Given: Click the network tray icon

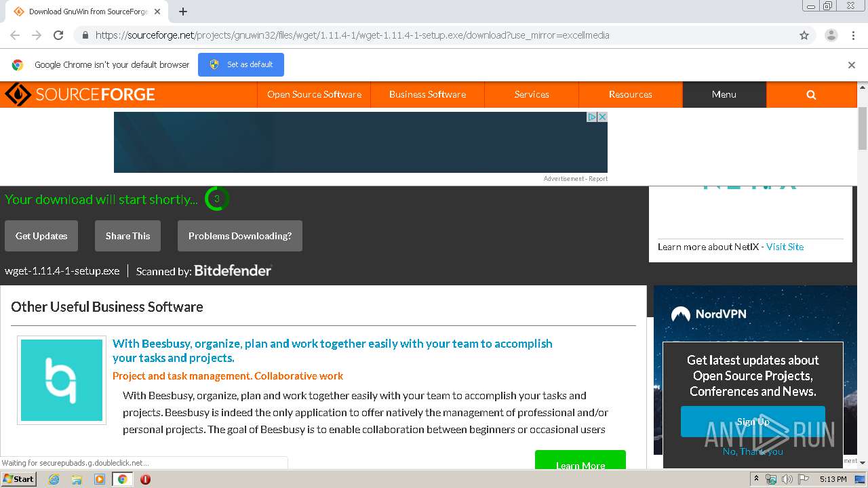Looking at the screenshot, I should click(771, 479).
